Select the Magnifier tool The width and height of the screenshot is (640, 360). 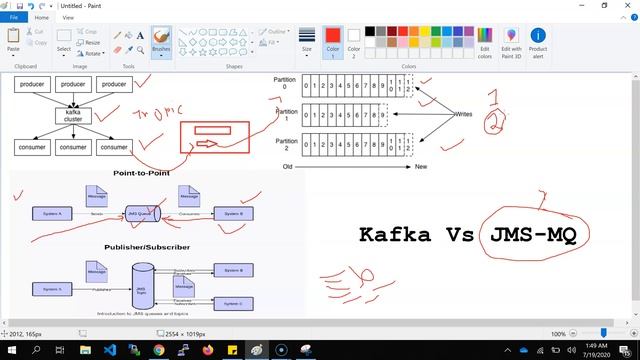pyautogui.click(x=140, y=50)
